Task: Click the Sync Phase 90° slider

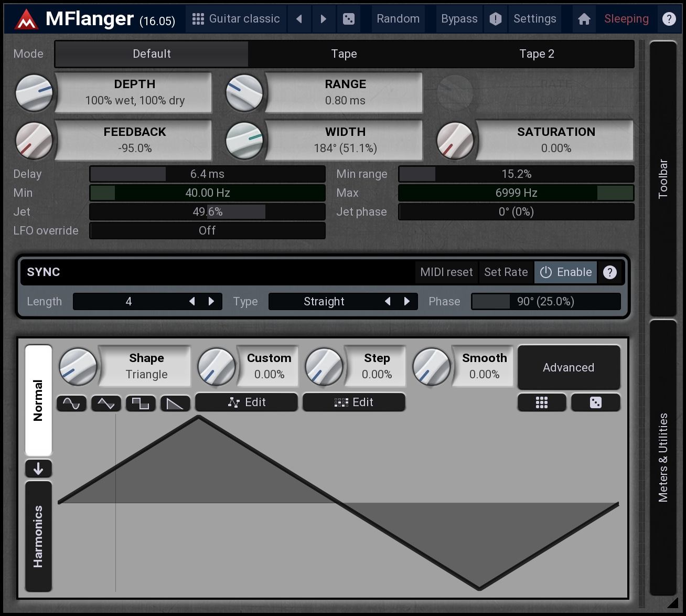Action: tap(545, 301)
